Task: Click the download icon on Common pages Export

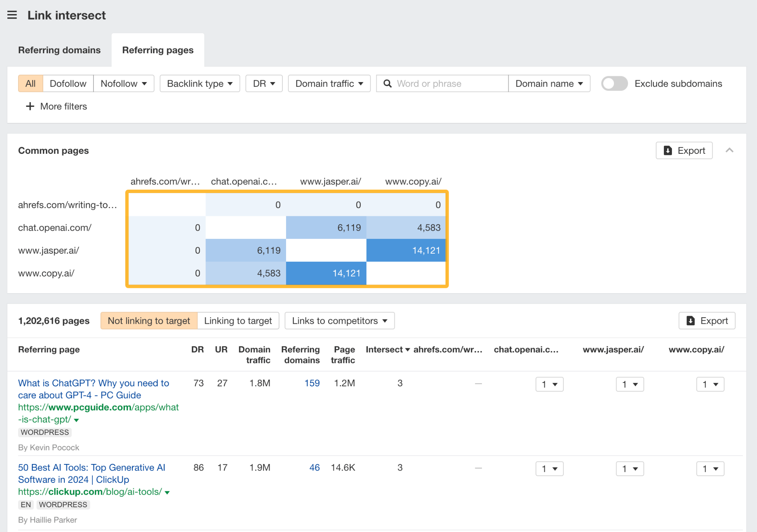Action: tap(668, 150)
